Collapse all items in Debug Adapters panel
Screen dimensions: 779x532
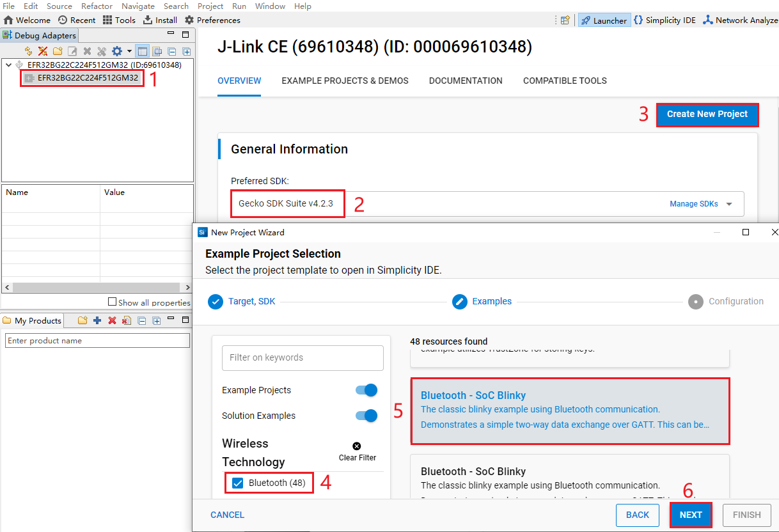click(172, 51)
